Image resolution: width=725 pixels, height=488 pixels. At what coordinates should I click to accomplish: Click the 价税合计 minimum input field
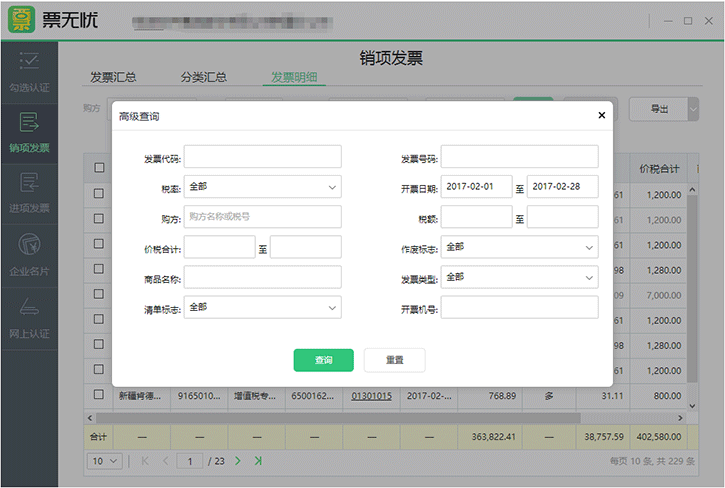(220, 247)
